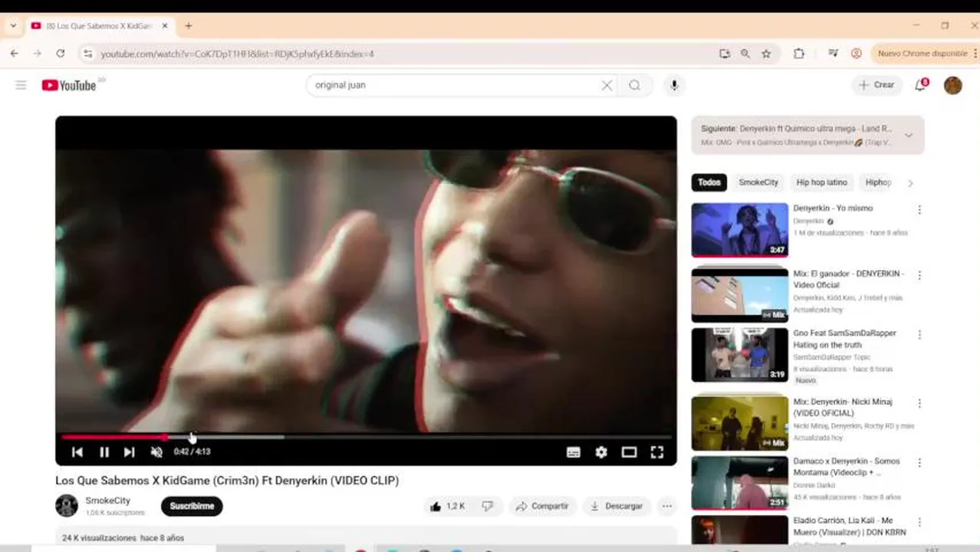Like the video (1,2 K)
The image size is (980, 552).
coord(447,506)
